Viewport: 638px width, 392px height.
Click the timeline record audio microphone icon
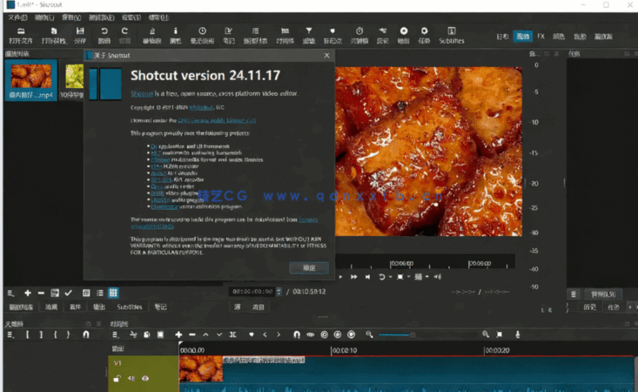click(x=518, y=335)
